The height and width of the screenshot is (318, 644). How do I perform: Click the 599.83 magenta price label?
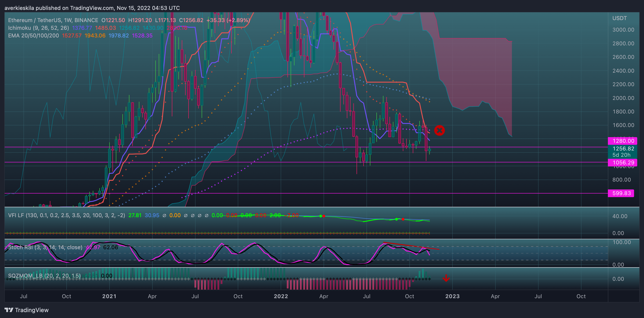[621, 193]
